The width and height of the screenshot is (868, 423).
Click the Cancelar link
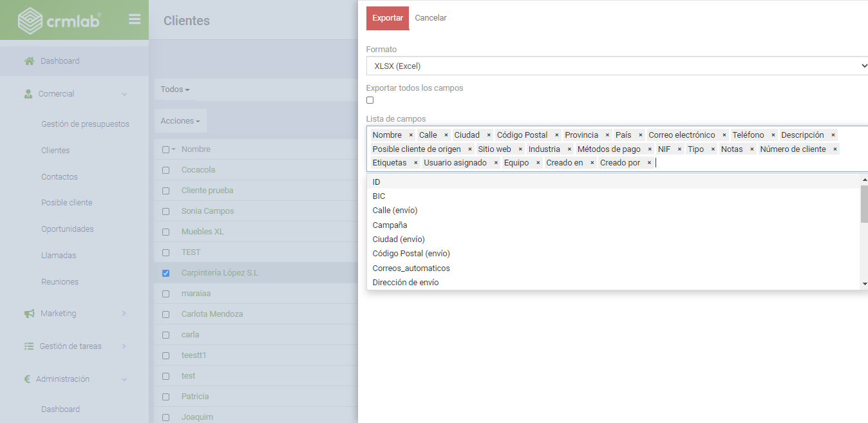(431, 18)
